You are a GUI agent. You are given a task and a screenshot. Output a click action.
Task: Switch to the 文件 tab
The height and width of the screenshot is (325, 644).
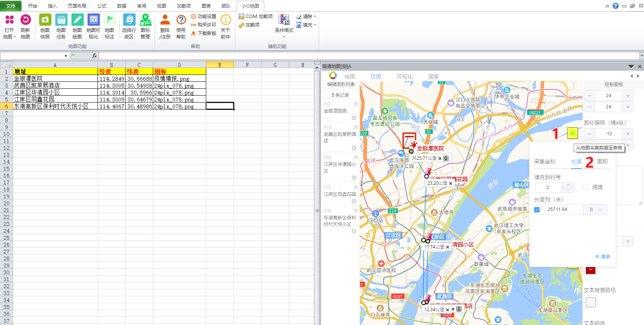[11, 6]
